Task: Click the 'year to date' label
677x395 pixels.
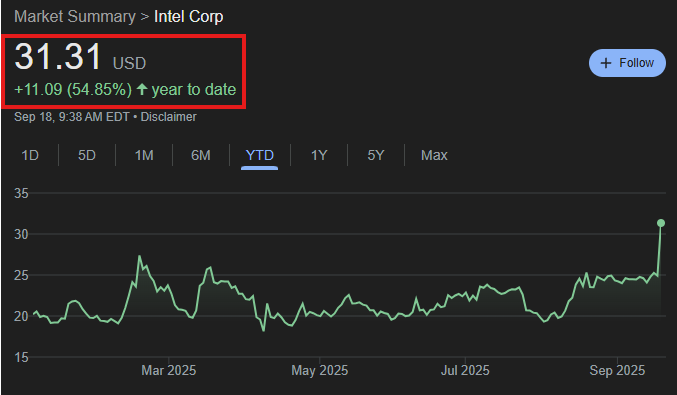Action: pyautogui.click(x=194, y=89)
